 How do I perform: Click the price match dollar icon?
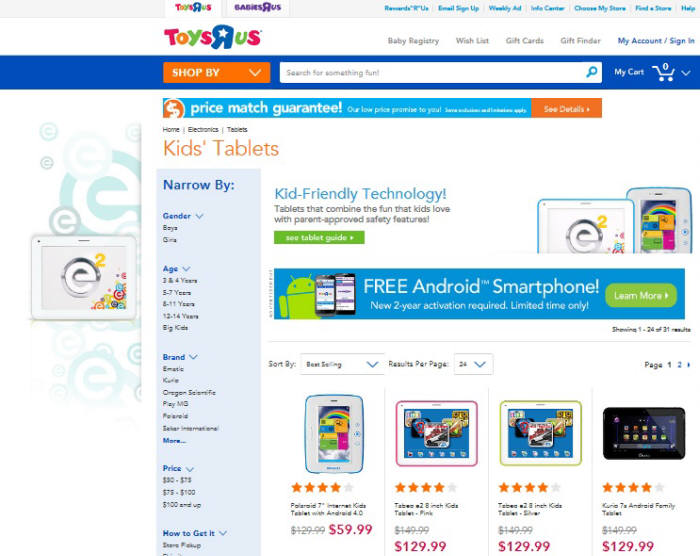coord(174,108)
